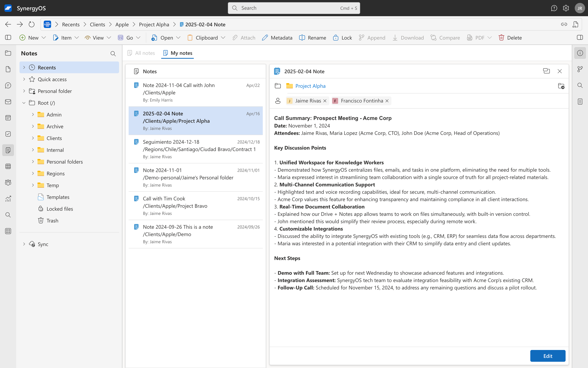The width and height of the screenshot is (588, 368).
Task: Collapse the Root (/) folder
Action: coord(24,103)
